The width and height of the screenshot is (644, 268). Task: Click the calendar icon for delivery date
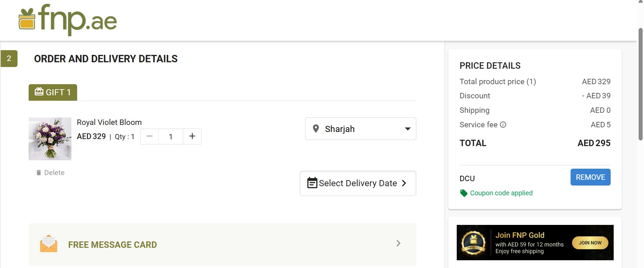coord(312,183)
